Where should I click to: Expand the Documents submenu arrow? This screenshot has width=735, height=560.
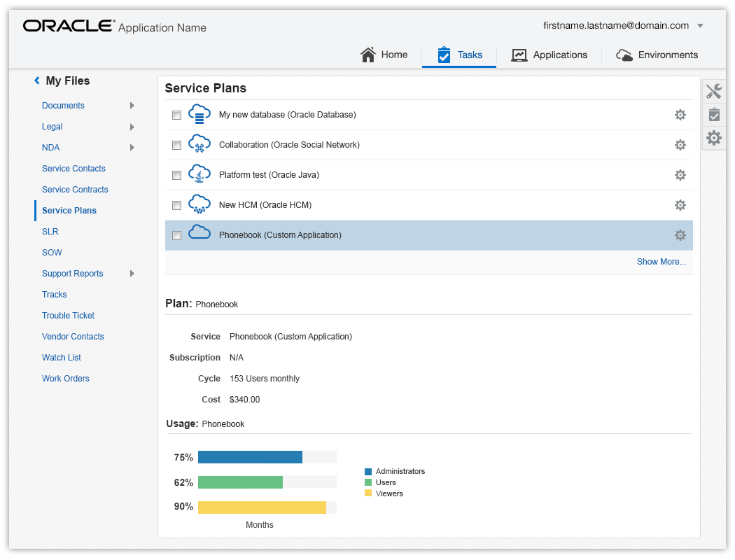[x=132, y=106]
